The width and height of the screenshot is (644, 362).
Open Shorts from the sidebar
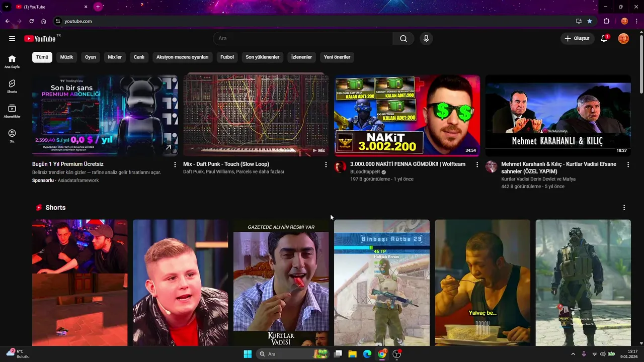pos(12,86)
